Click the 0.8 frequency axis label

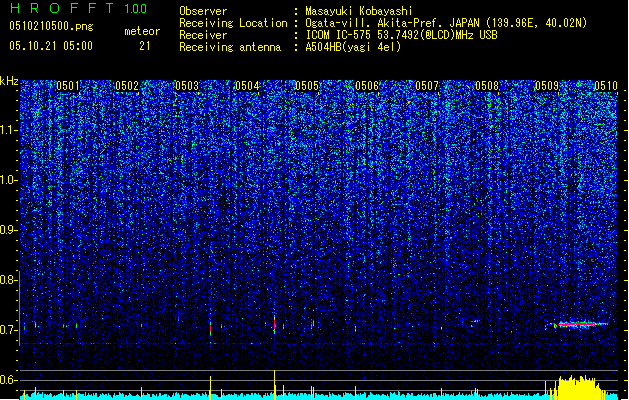pos(9,280)
